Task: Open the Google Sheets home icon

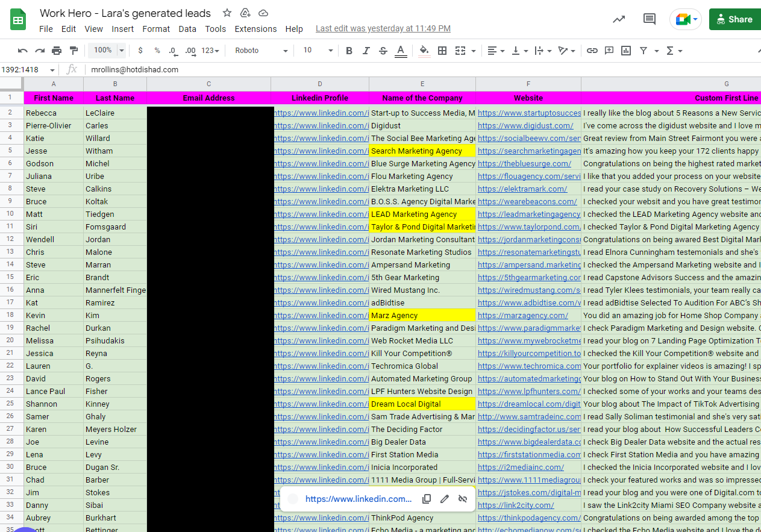Action: click(x=18, y=20)
